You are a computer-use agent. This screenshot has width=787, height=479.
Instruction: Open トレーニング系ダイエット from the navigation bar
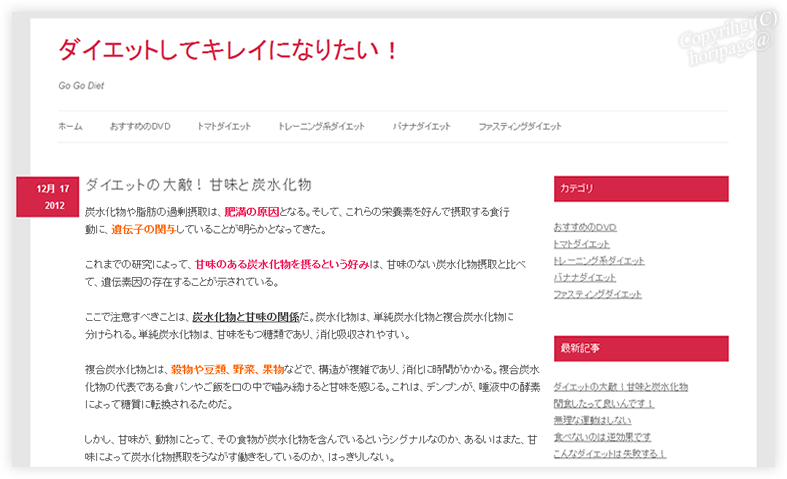pos(321,127)
